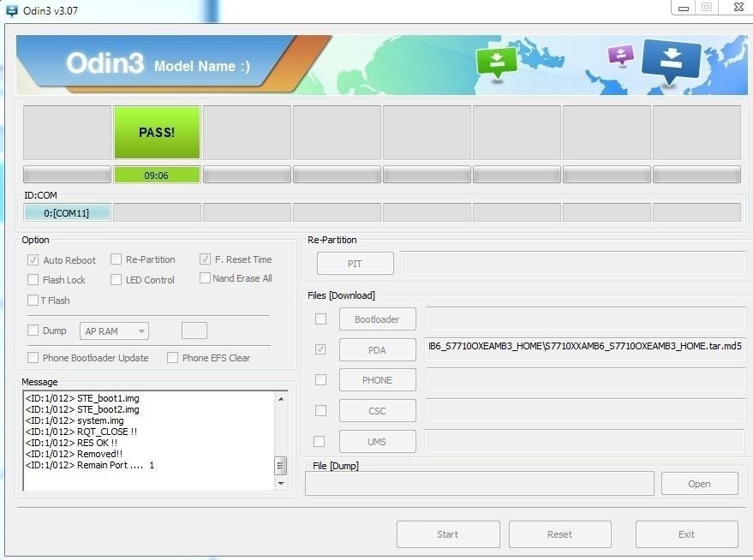Enable the T Flash checkbox
This screenshot has height=560, width=753.
click(33, 301)
